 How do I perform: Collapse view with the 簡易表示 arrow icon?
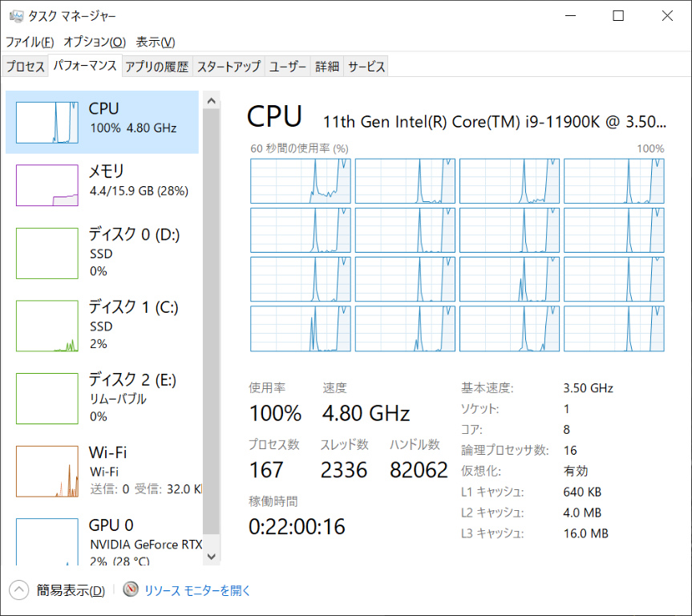pos(19,590)
